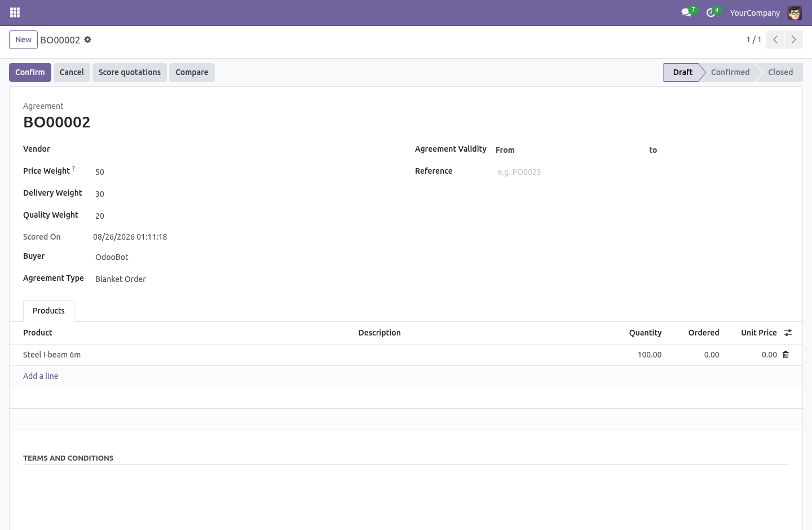Image resolution: width=812 pixels, height=530 pixels.
Task: View the Price Weight help tooltip mark
Action: [x=73, y=169]
